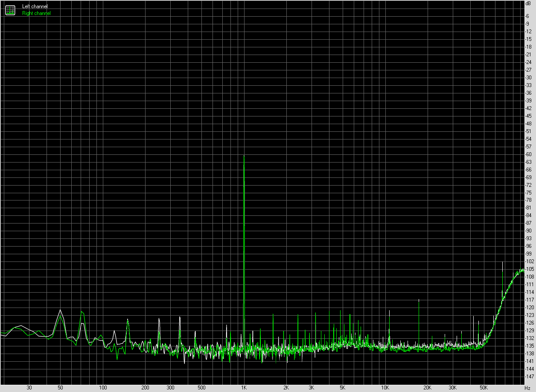
Task: Click the 200 frequency axis label
Action: 145,388
